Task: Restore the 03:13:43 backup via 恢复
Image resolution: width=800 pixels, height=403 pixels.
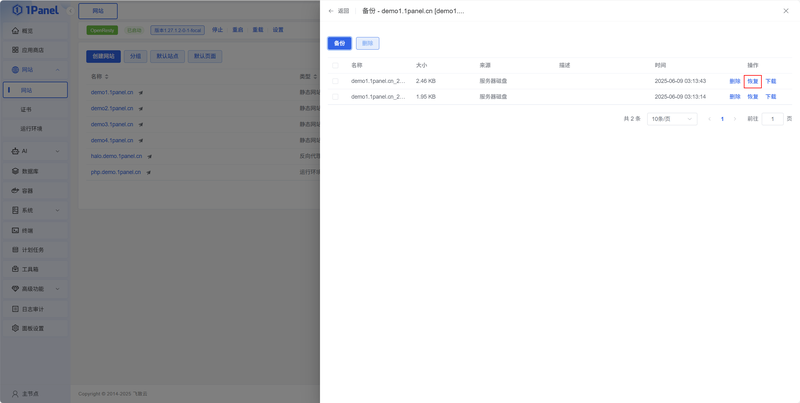Action: point(753,81)
